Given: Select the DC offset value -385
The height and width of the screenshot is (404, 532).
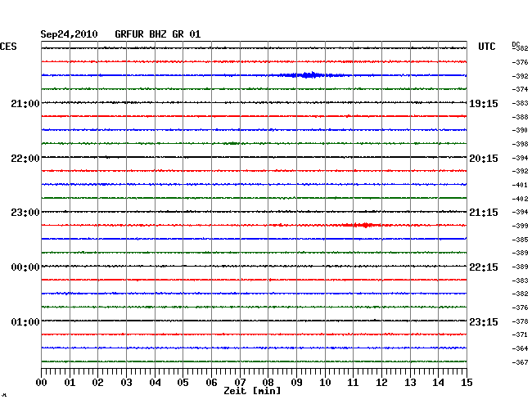Looking at the screenshot, I should click(520, 240).
